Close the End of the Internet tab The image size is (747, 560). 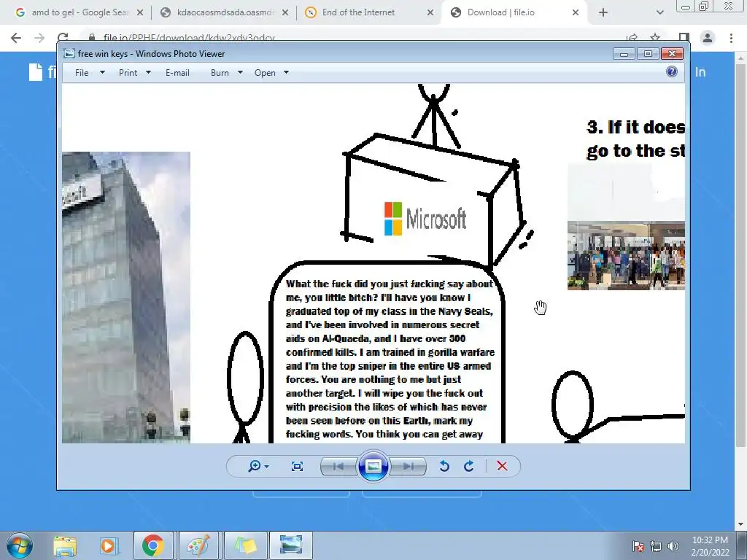point(430,13)
